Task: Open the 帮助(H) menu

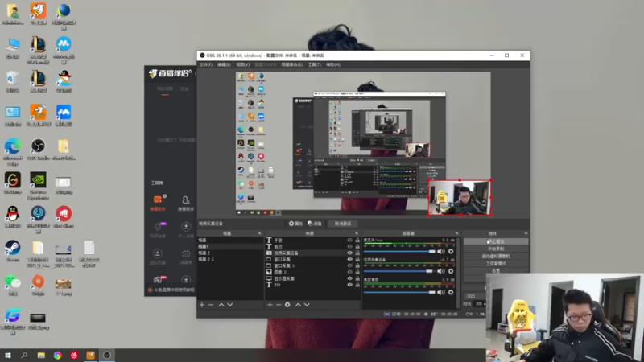Action: click(333, 65)
